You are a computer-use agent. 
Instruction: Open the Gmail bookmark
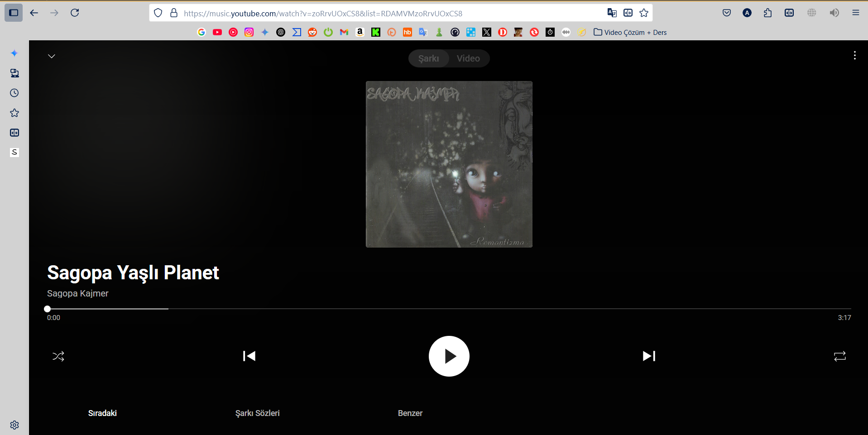click(344, 32)
